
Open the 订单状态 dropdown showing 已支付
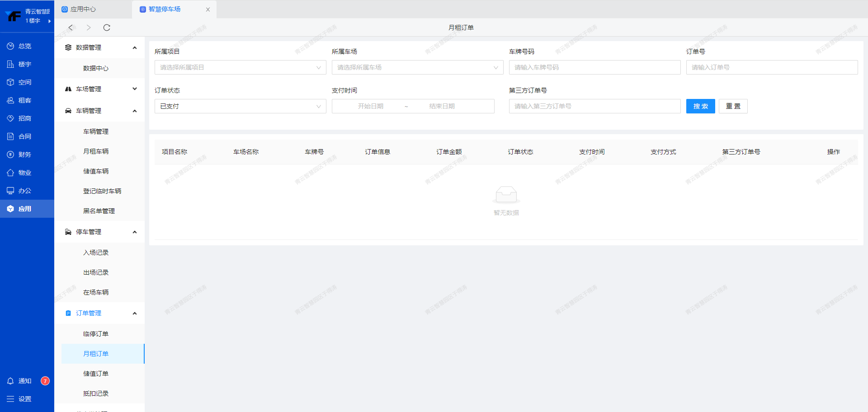pyautogui.click(x=240, y=106)
